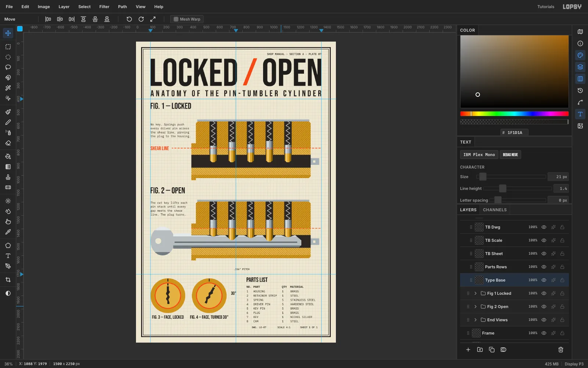Select the Parts Rows layer
This screenshot has height=368, width=588.
pos(514,267)
